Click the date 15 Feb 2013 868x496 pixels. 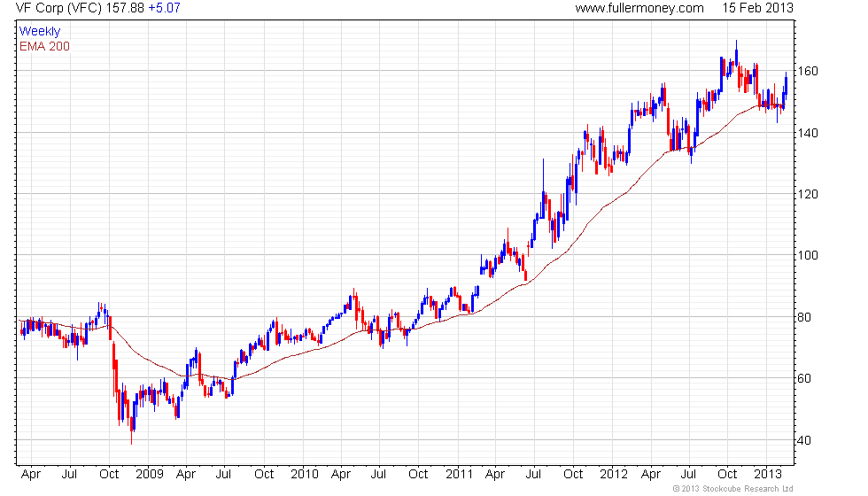757,8
